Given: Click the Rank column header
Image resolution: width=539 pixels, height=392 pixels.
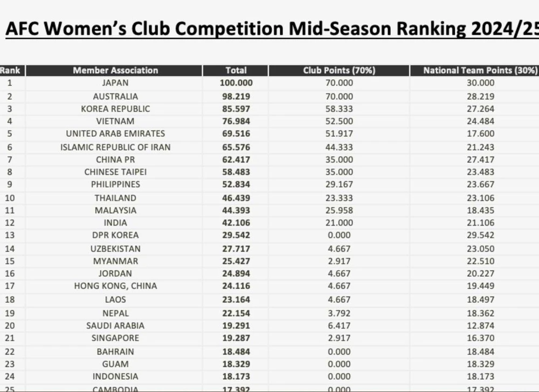Looking at the screenshot, I should (x=10, y=70).
